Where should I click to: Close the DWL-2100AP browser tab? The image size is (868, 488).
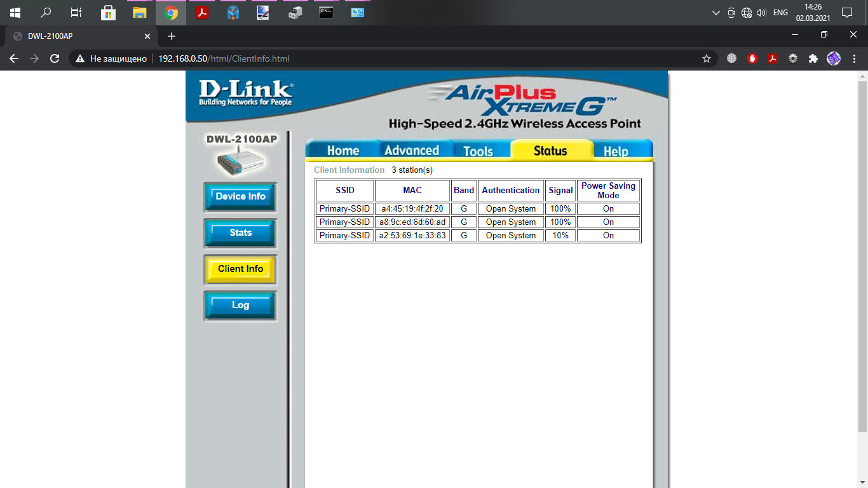[147, 36]
